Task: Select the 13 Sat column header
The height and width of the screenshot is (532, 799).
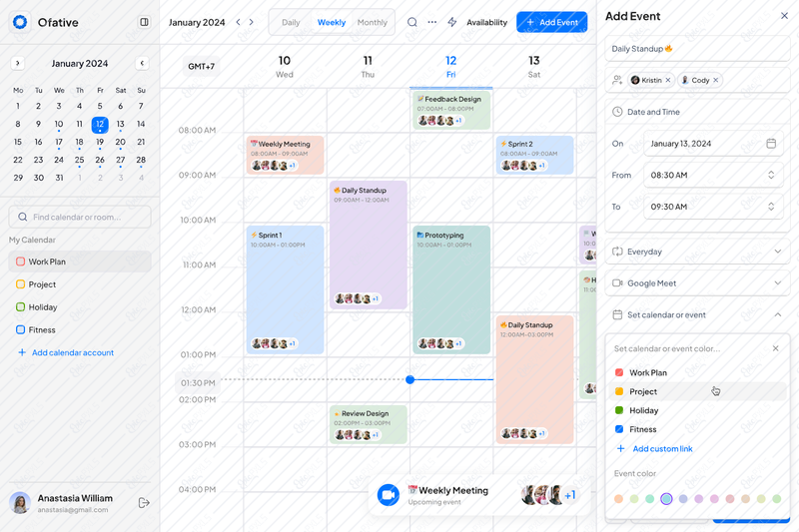Action: pyautogui.click(x=534, y=67)
